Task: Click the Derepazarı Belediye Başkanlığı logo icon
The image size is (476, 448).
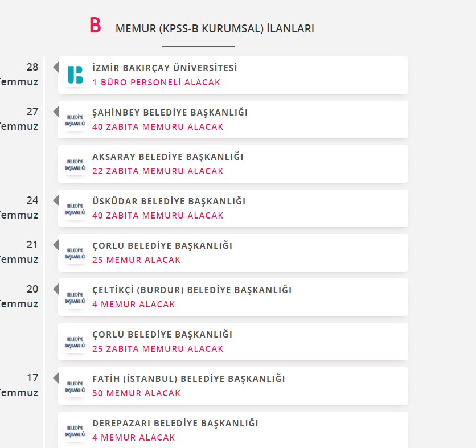Action: (x=75, y=431)
